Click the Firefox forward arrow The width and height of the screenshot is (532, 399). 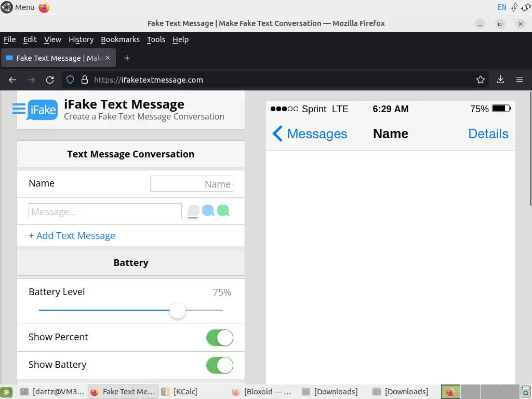(31, 79)
